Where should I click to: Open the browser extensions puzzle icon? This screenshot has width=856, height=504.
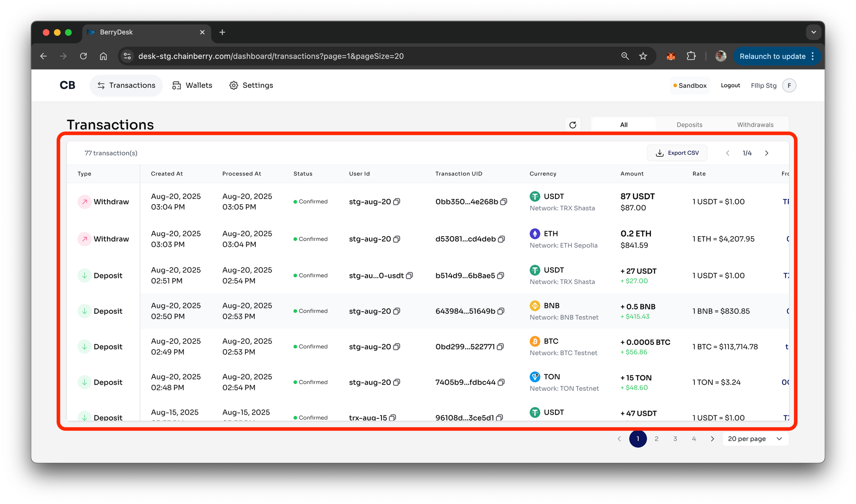(x=691, y=56)
